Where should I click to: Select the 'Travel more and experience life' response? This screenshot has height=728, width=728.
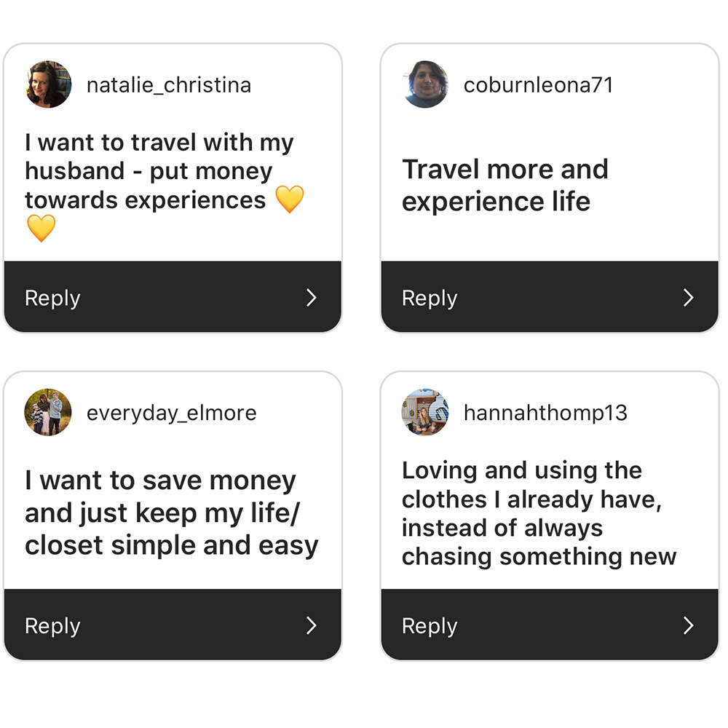505,185
